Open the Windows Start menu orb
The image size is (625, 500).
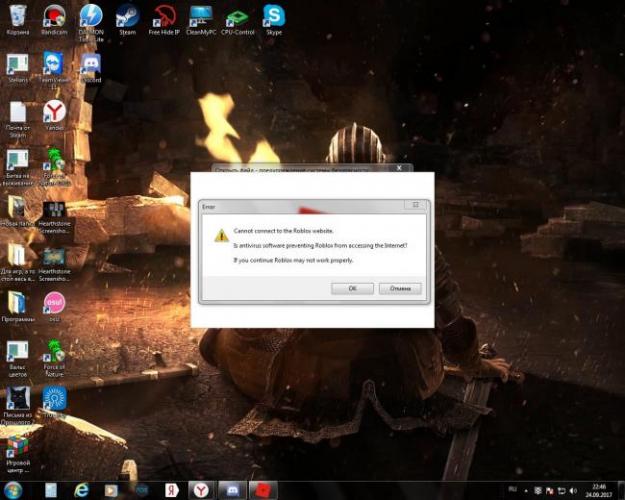pyautogui.click(x=13, y=490)
